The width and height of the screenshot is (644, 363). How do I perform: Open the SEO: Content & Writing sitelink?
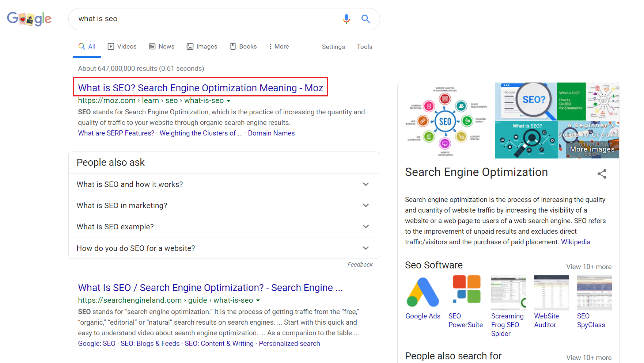point(219,344)
